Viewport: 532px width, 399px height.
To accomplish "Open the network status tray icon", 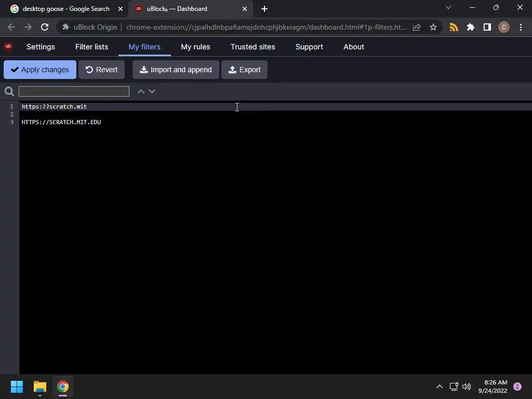I will pyautogui.click(x=454, y=387).
